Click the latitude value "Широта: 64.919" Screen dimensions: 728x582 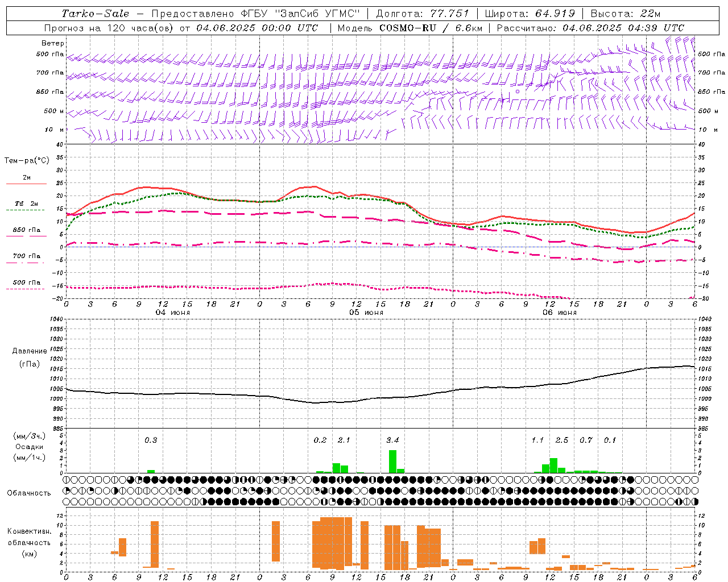pyautogui.click(x=530, y=14)
